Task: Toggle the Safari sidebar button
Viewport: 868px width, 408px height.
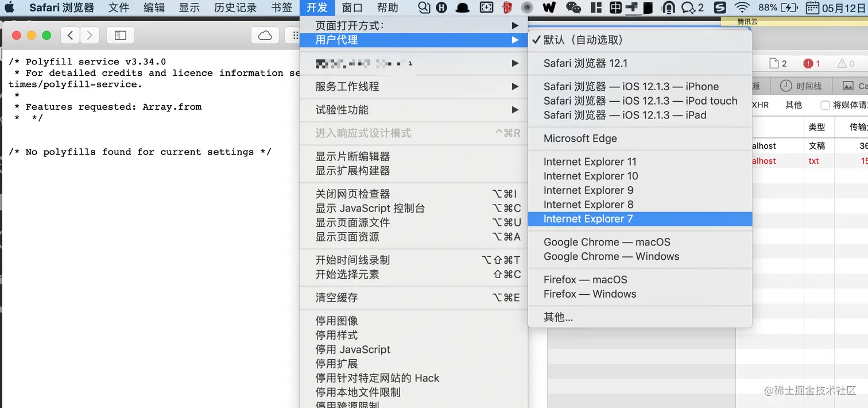Action: (121, 35)
